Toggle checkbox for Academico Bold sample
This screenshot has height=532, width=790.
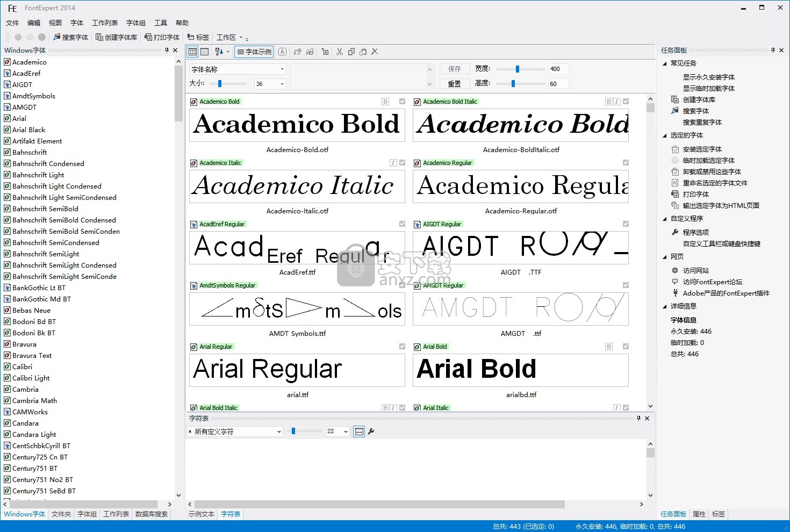402,101
